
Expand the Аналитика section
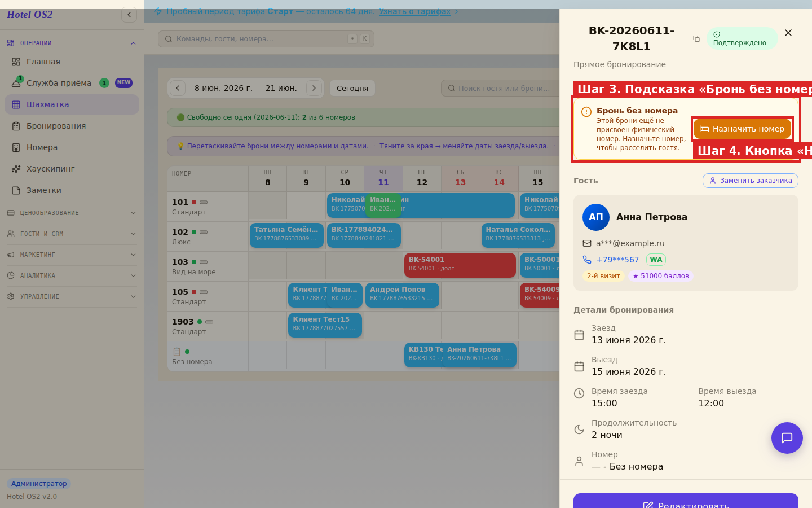[72, 275]
